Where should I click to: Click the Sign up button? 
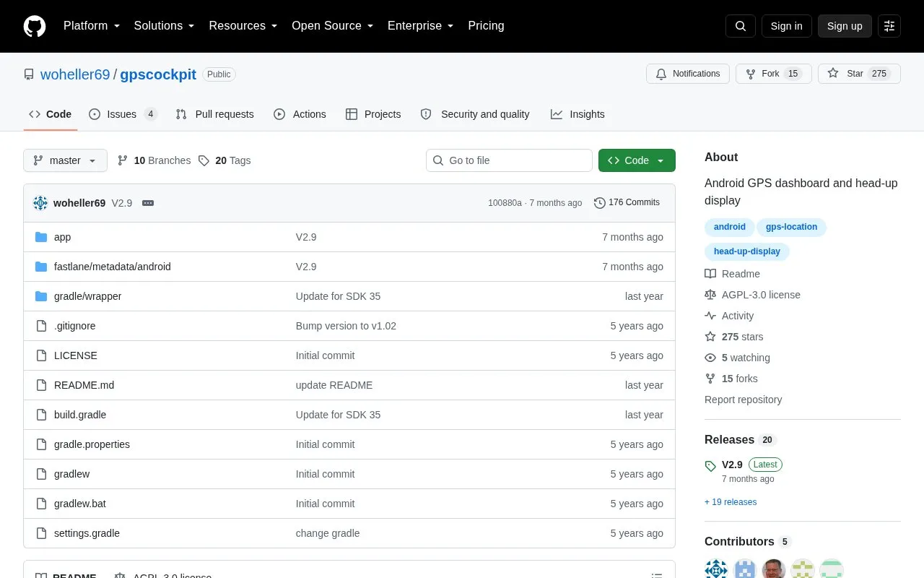pyautogui.click(x=845, y=26)
